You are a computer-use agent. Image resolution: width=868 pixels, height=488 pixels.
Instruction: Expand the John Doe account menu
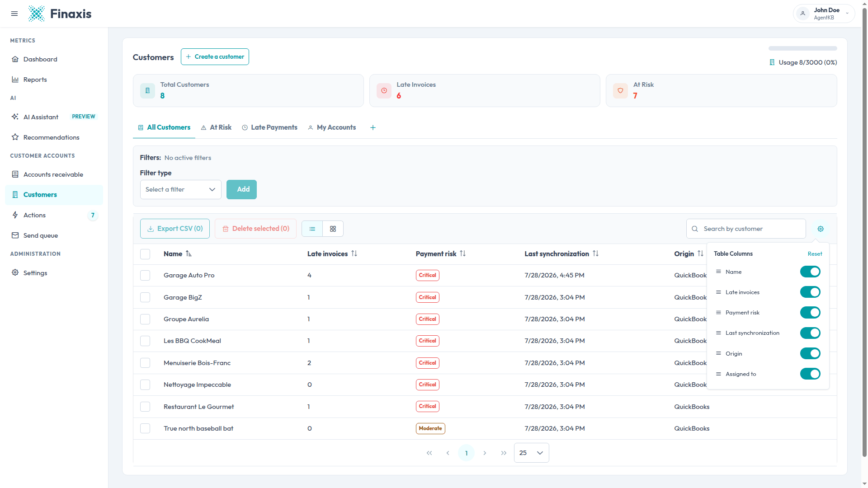824,14
